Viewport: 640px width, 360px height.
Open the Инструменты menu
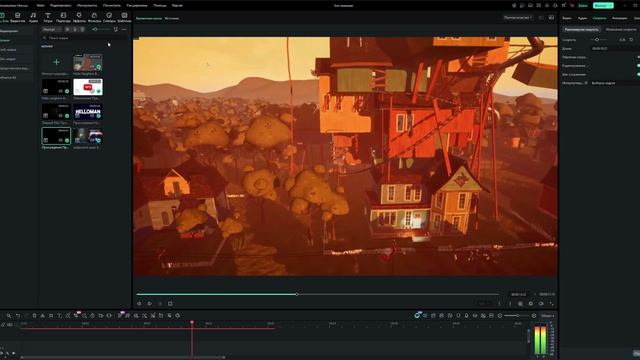[x=87, y=6]
